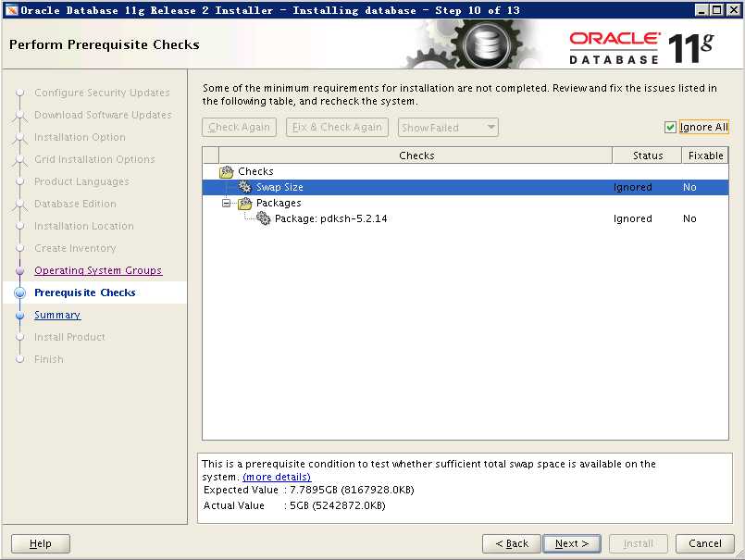Click Next to continue installation
The height and width of the screenshot is (560, 745).
[572, 544]
